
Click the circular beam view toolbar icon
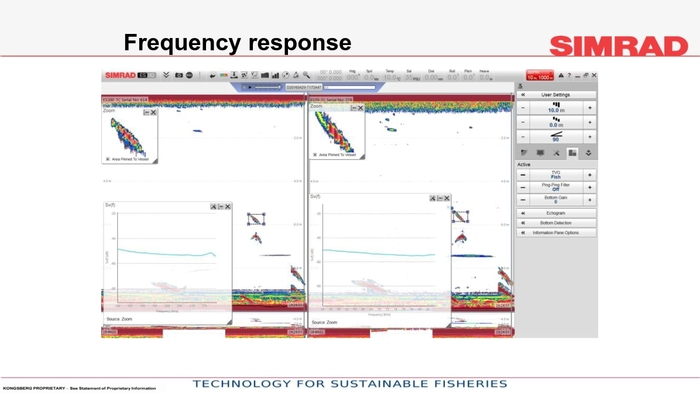tap(286, 75)
